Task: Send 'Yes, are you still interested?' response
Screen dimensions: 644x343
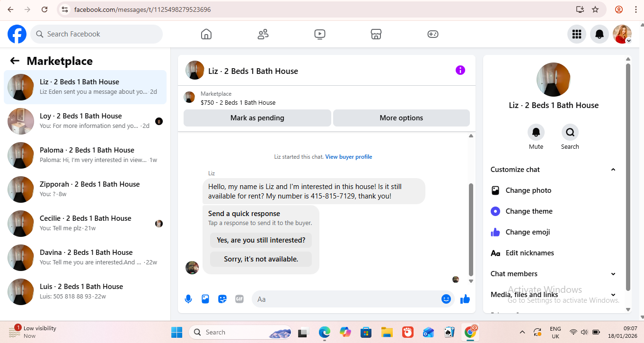Action: [x=261, y=240]
